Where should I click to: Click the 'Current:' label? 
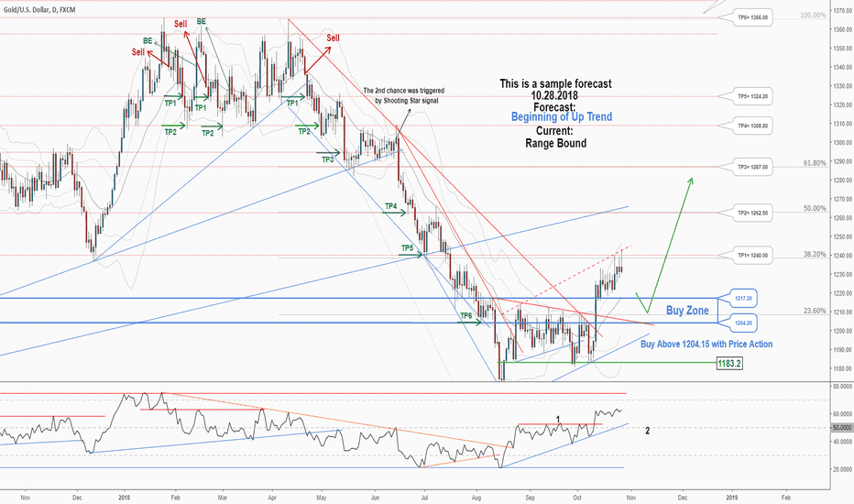554,131
